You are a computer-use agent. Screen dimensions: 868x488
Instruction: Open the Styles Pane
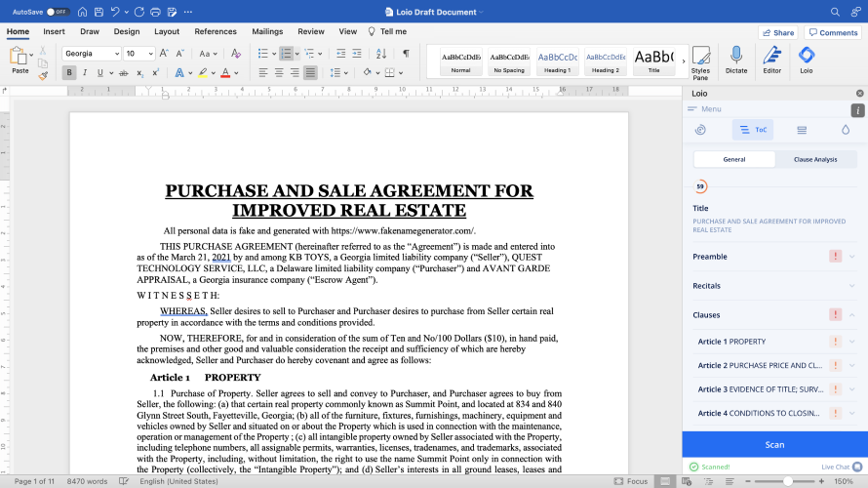(x=700, y=61)
